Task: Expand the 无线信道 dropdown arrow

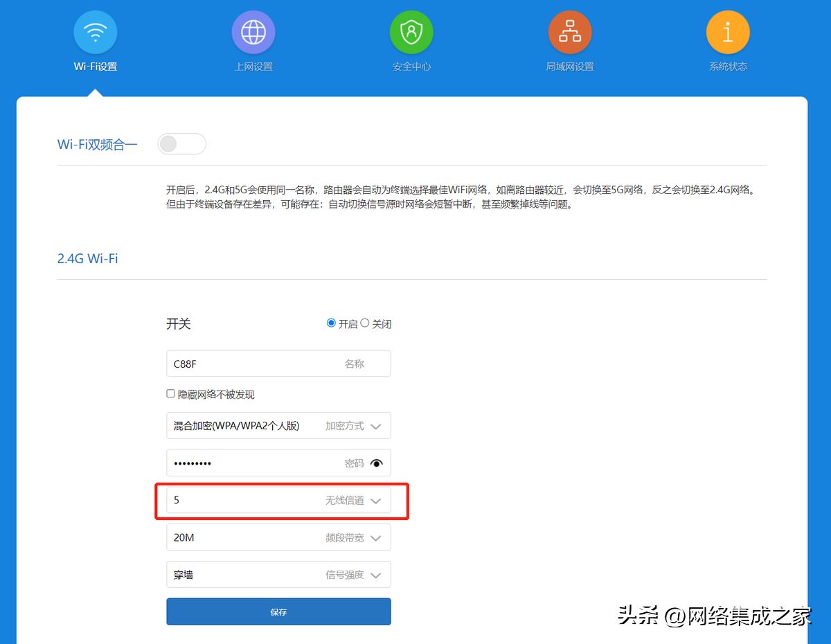Action: click(x=376, y=501)
